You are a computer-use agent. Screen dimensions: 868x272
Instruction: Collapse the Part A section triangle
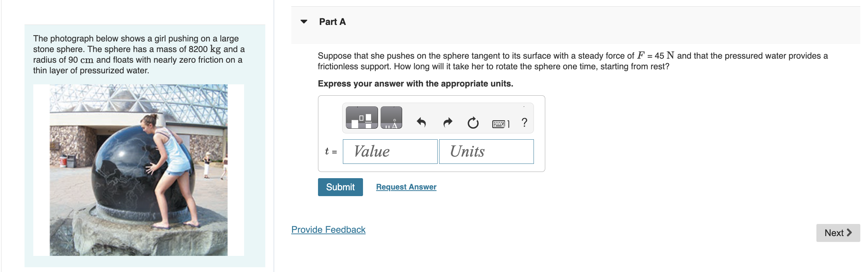point(304,21)
